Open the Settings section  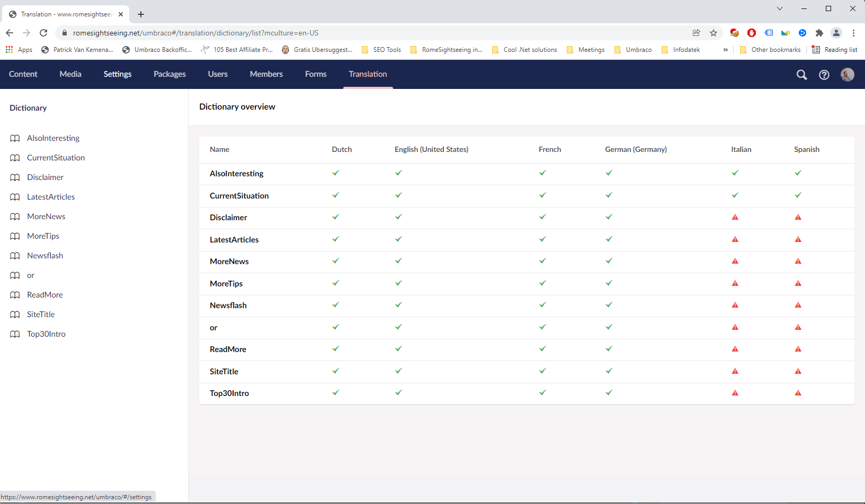[x=118, y=74]
